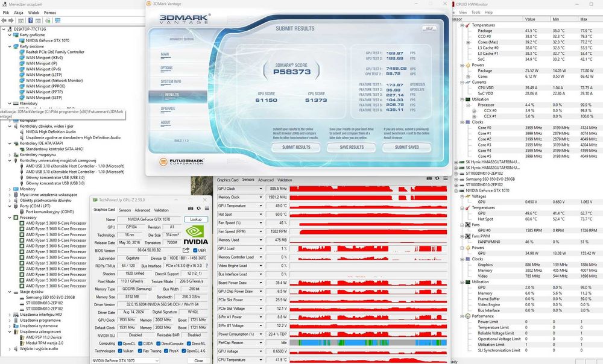Click the NVIDIA logo in GPU-Z
603x364 pixels.
(x=196, y=235)
